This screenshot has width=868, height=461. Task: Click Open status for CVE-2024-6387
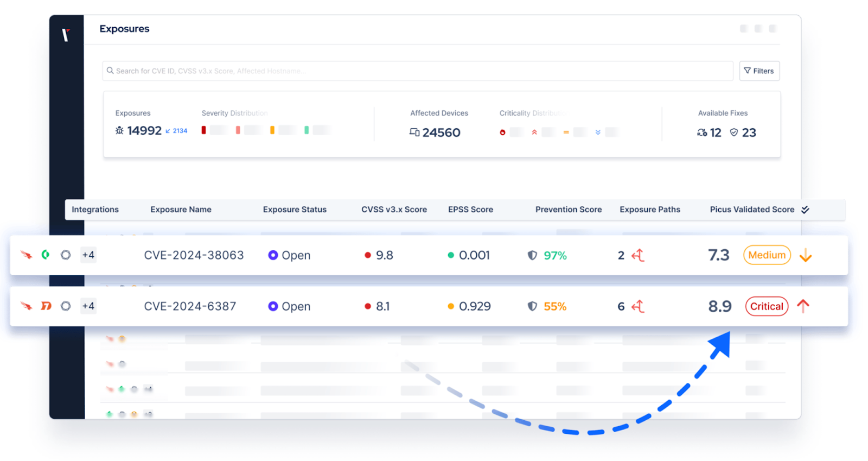(289, 306)
